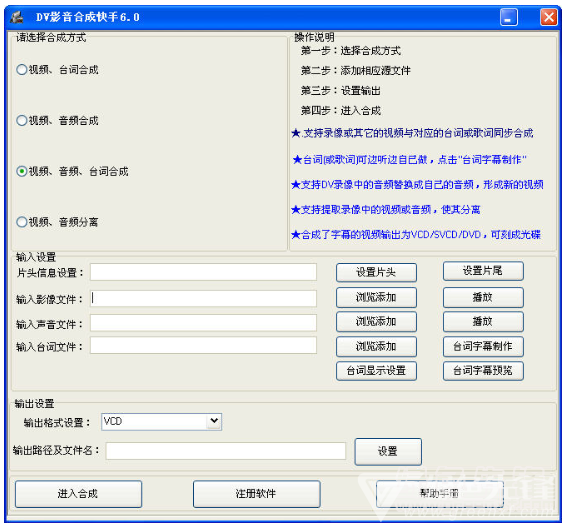Viewport: 565px width, 526px height.
Task: Select 视频、音频合成 radio option
Action: [58, 120]
